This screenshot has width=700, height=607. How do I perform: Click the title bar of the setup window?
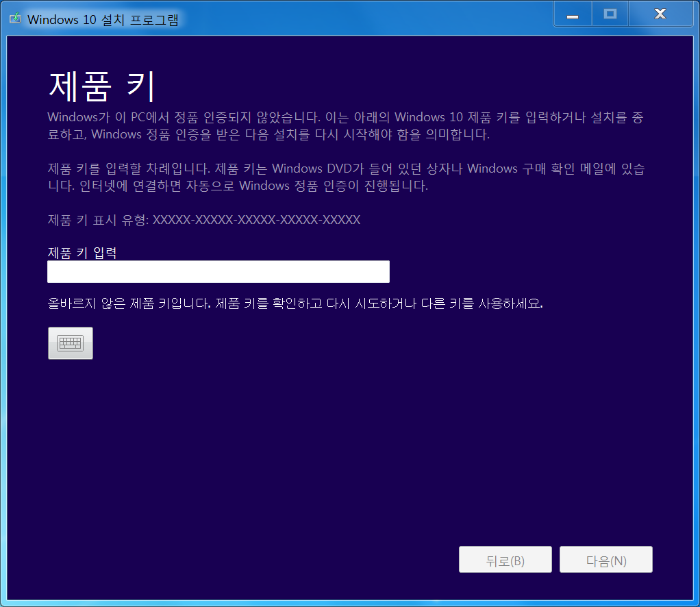click(x=308, y=14)
